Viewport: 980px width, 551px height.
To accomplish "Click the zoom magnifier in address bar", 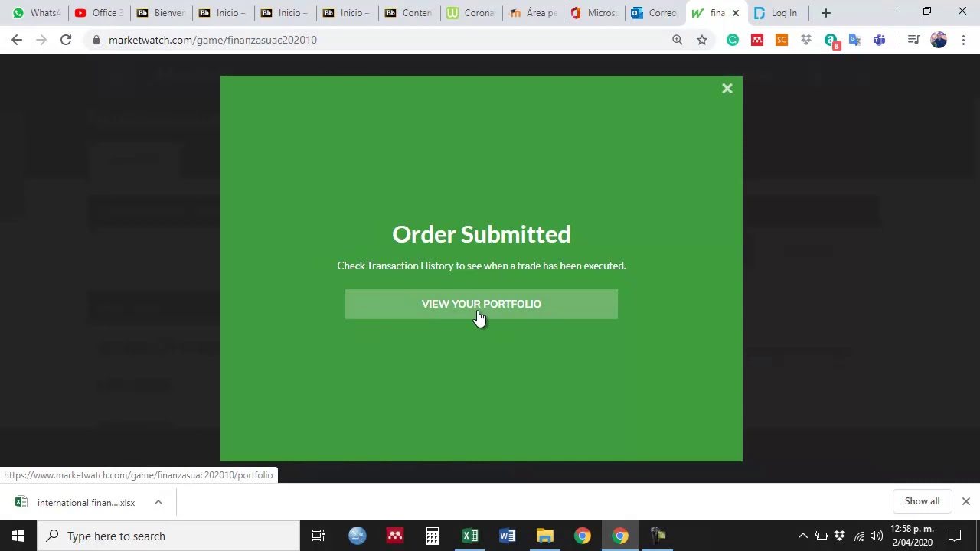I will (678, 40).
